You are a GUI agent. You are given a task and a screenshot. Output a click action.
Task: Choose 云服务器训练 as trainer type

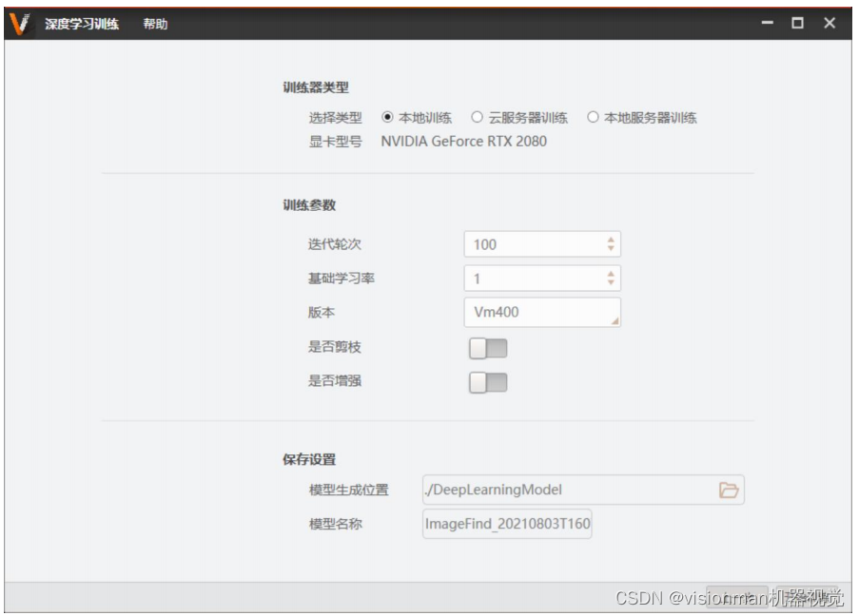click(478, 118)
